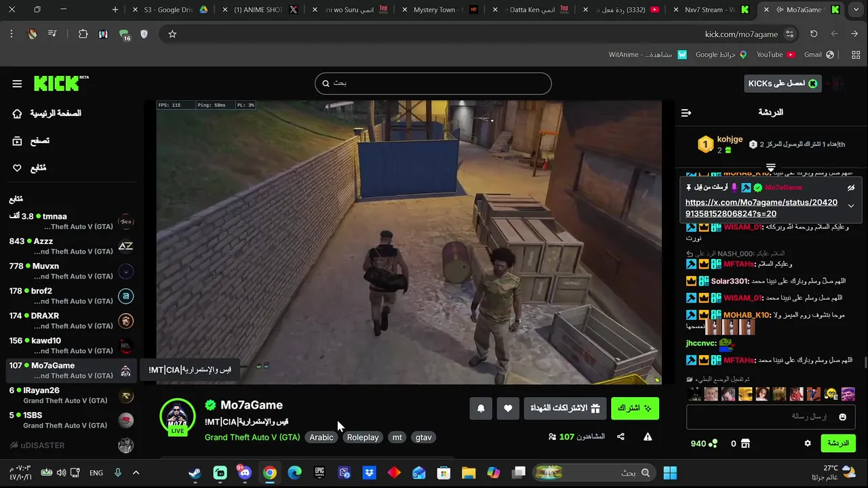Open the emoji picker in chat box
Image resolution: width=868 pixels, height=488 pixels.
coord(843,417)
